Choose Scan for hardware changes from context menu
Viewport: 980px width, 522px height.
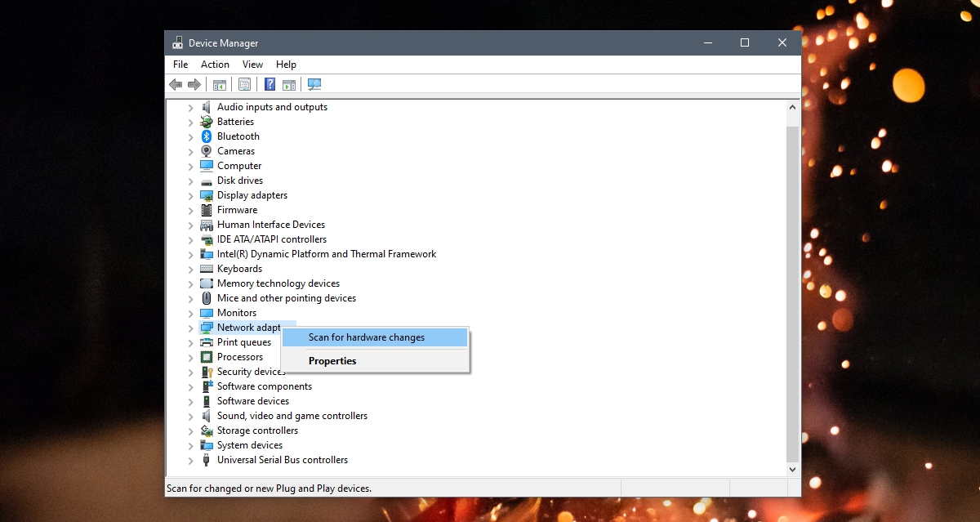[x=366, y=337]
